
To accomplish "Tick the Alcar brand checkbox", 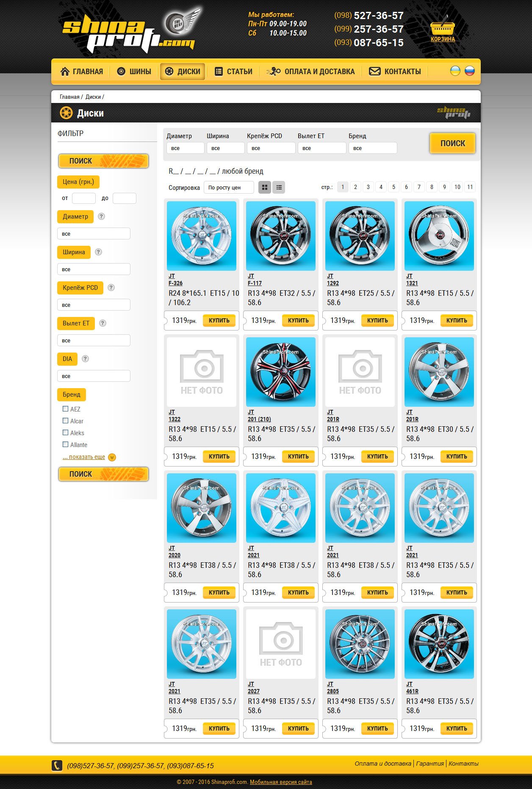I will 65,421.
